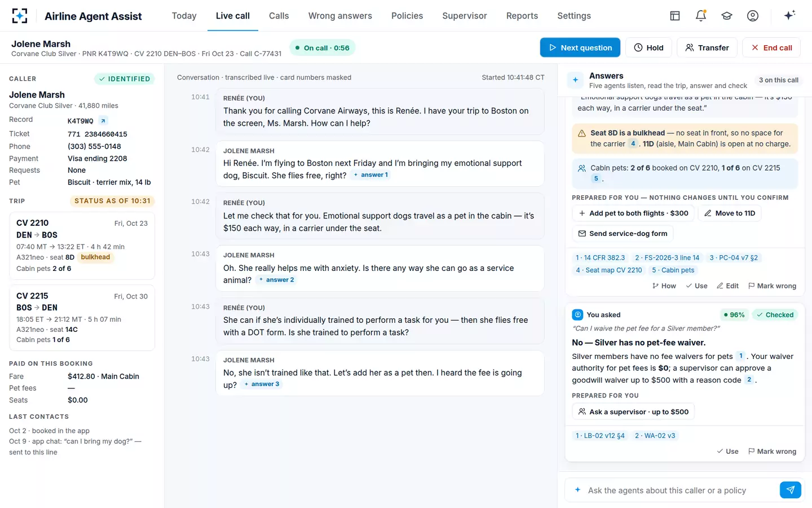Open source FS-2026-3 line 14
Viewport: 812px width, 508px height.
pyautogui.click(x=667, y=258)
